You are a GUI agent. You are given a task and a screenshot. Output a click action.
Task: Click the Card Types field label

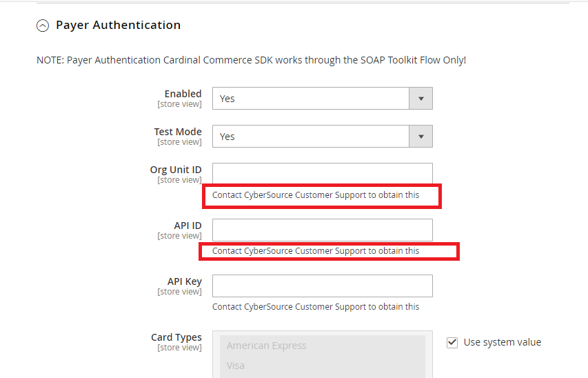coord(176,337)
